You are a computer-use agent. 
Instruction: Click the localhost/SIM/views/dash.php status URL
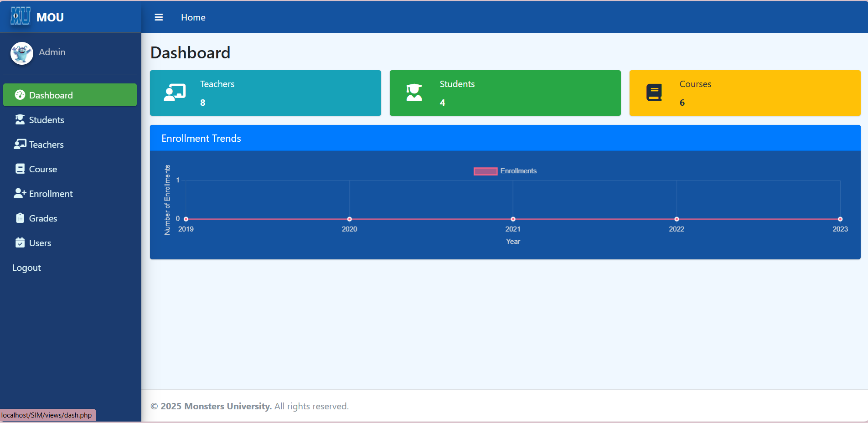46,415
